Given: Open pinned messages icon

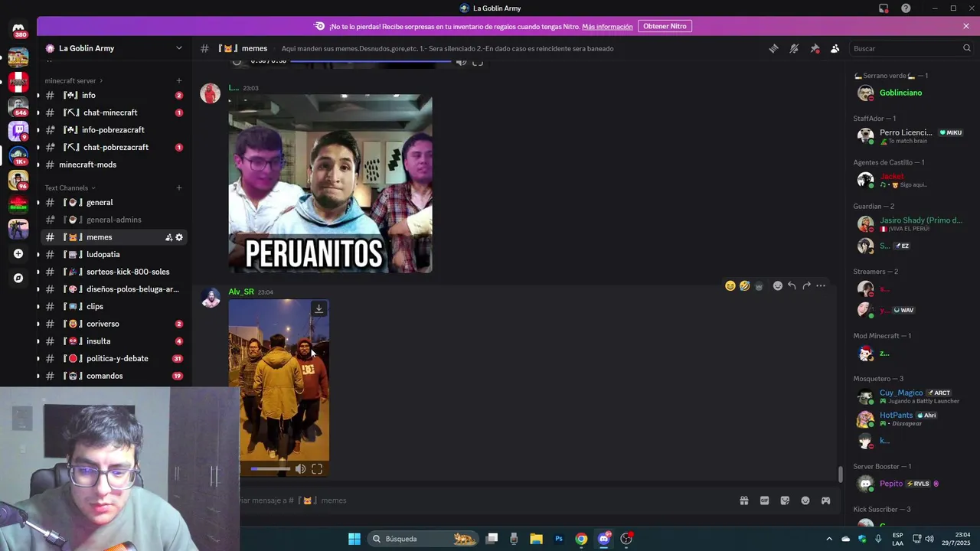Looking at the screenshot, I should click(815, 48).
